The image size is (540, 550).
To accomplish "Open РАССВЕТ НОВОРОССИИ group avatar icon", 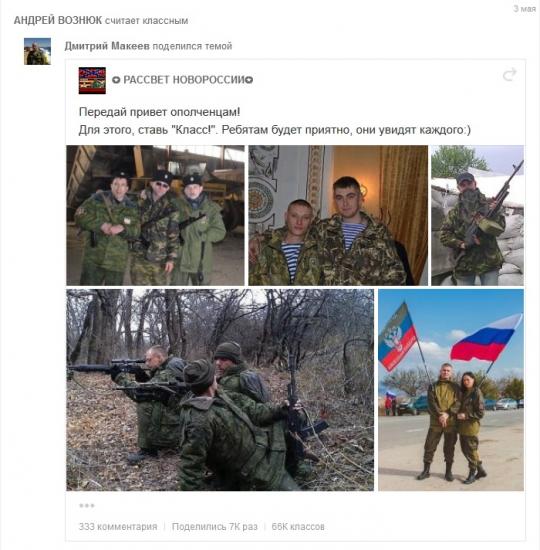I will (92, 80).
